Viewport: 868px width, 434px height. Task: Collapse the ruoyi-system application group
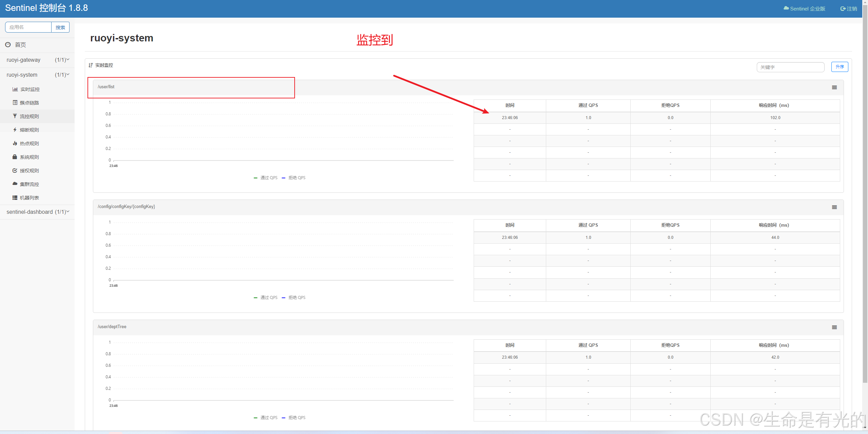(37, 75)
